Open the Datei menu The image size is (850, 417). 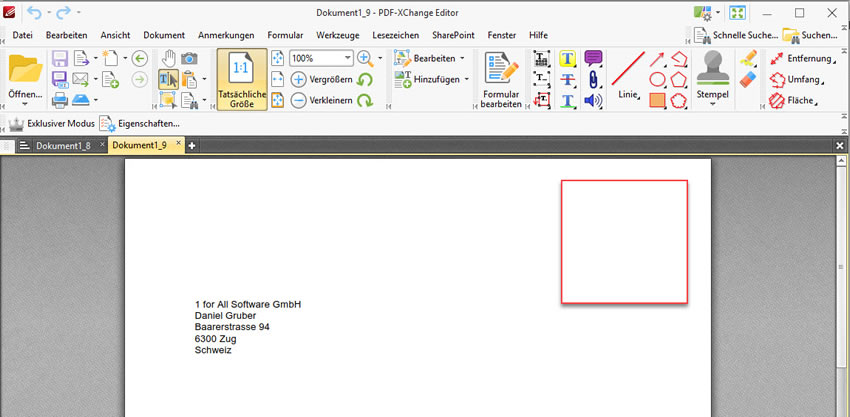23,35
